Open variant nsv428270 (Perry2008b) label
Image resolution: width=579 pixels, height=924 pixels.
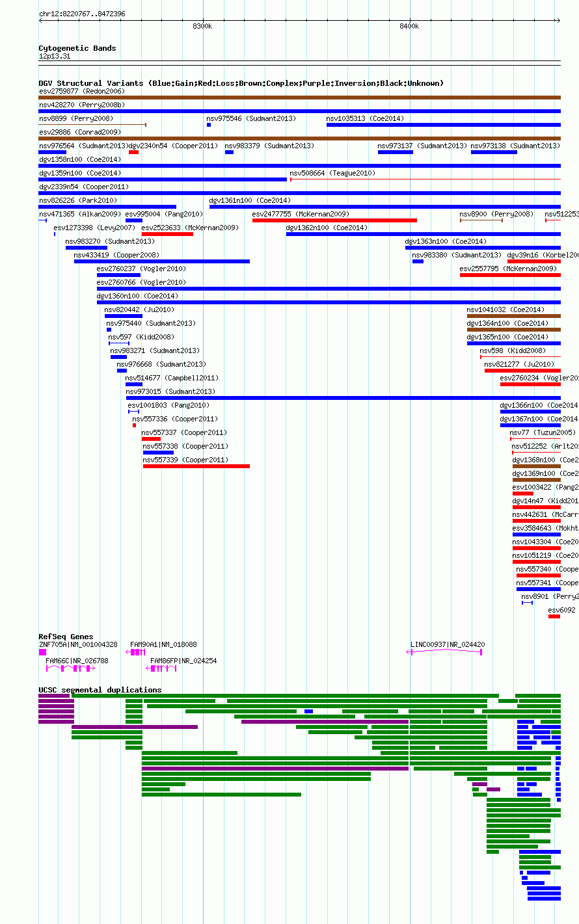[82, 105]
